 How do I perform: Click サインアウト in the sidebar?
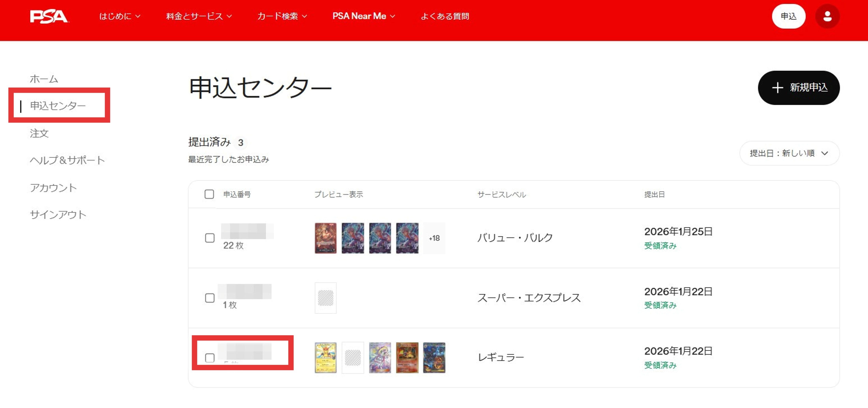click(x=58, y=214)
